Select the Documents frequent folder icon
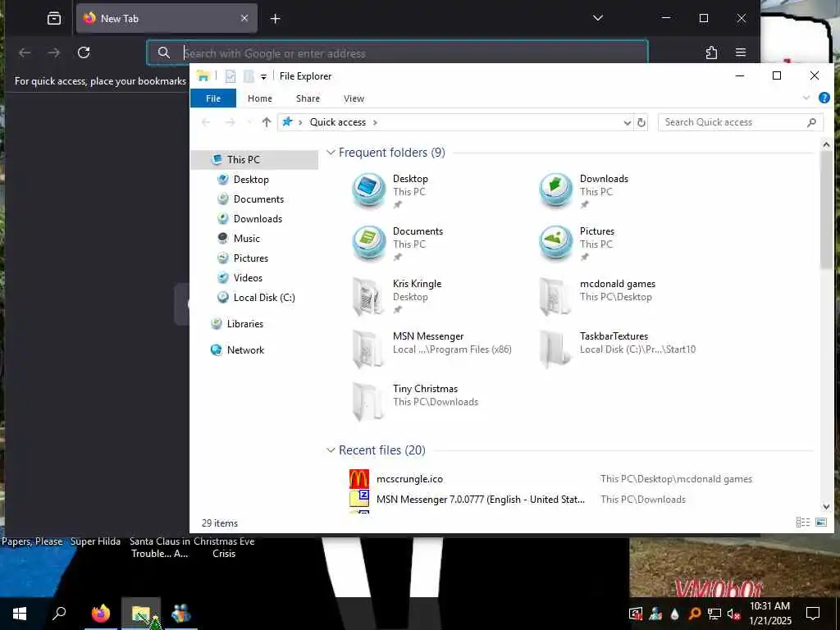This screenshot has width=840, height=630. point(368,243)
